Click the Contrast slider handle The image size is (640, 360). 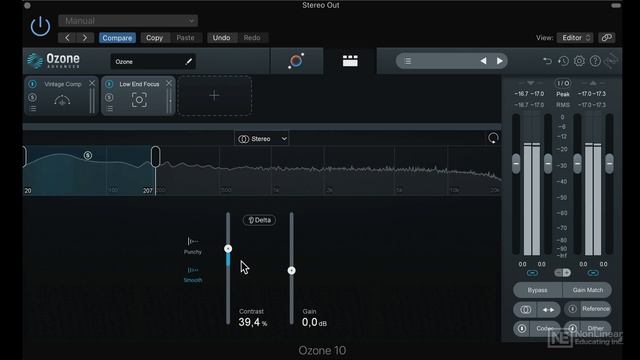(228, 249)
